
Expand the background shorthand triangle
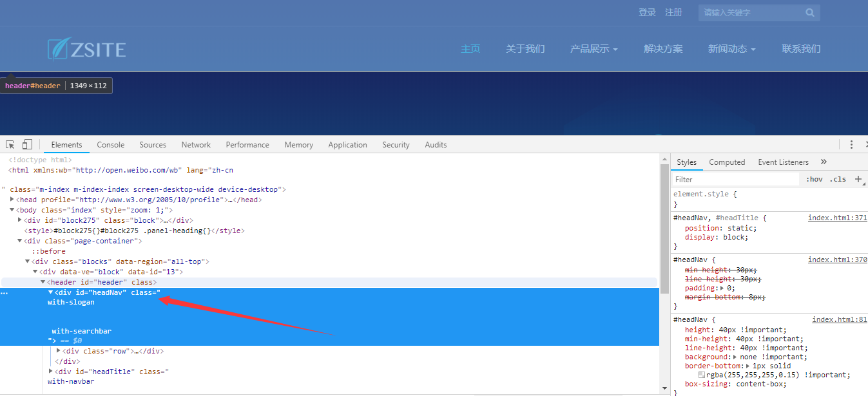pos(735,357)
